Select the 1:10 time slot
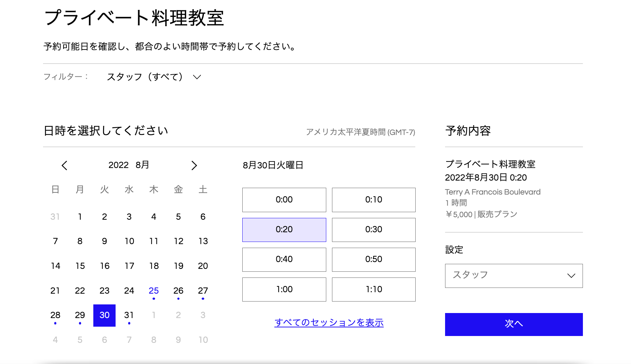This screenshot has height=364, width=631. click(x=373, y=289)
